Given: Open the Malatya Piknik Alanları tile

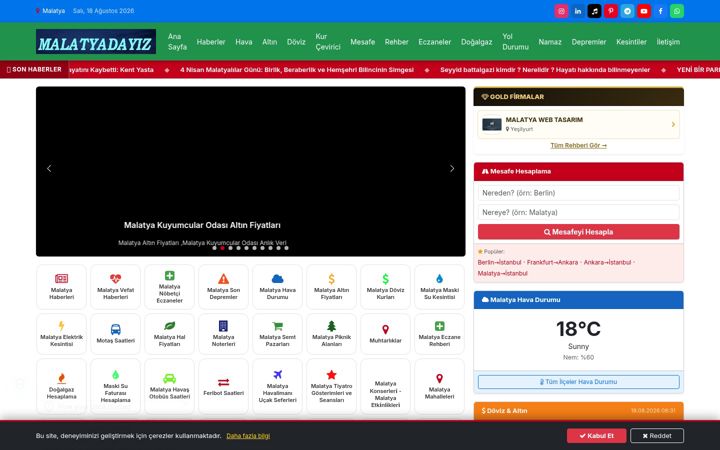Looking at the screenshot, I should [332, 334].
